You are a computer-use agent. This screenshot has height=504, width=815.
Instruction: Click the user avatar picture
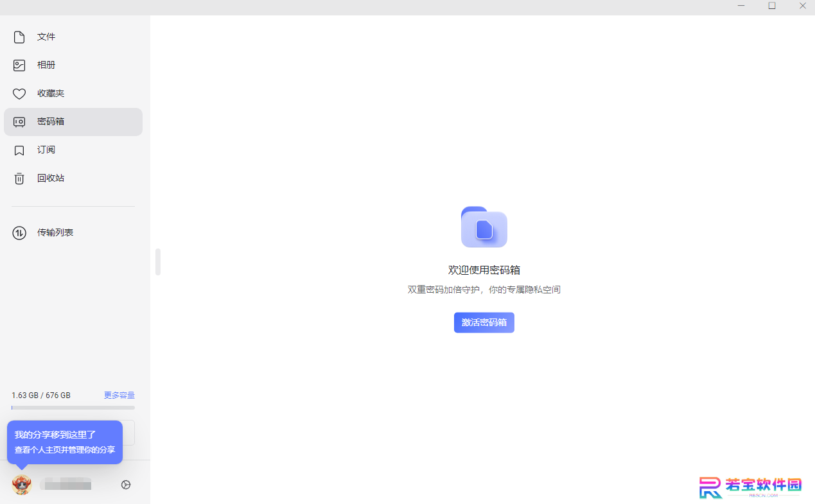point(22,485)
